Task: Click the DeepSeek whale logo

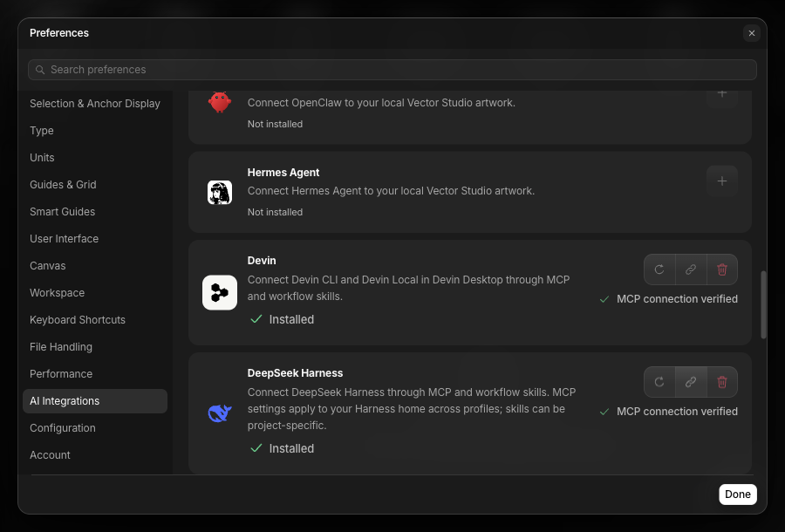Action: tap(220, 413)
